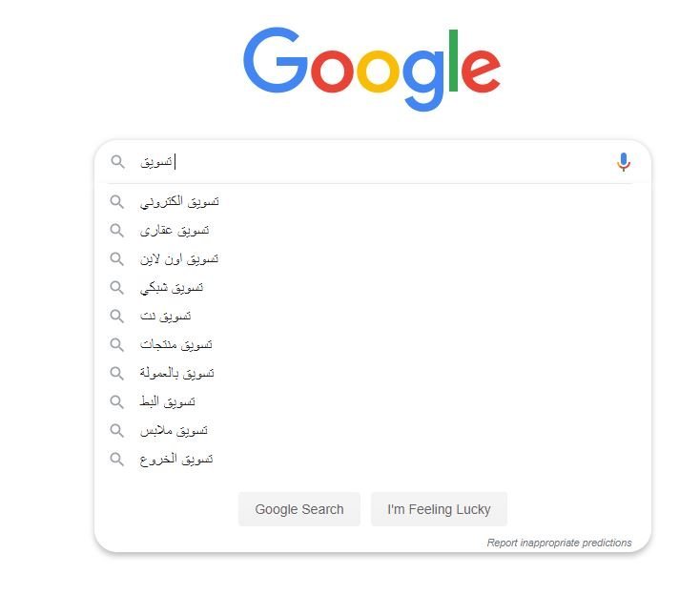Select the تسويق ملابس suggestion
Viewport: 700px width, 615px height.
coord(372,430)
